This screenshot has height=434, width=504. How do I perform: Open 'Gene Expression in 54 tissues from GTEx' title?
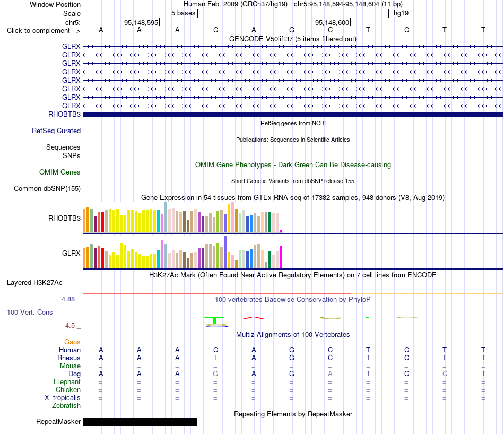pos(293,198)
